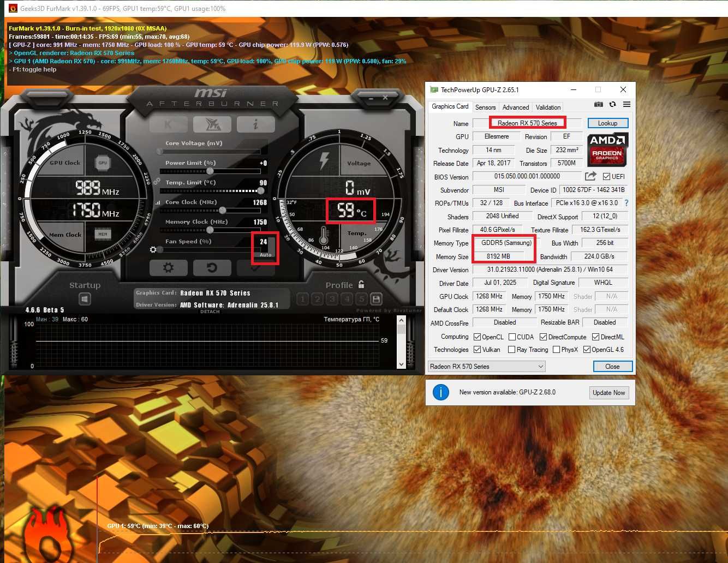Image resolution: width=728 pixels, height=563 pixels.
Task: Click the Update Now button
Action: (x=608, y=393)
